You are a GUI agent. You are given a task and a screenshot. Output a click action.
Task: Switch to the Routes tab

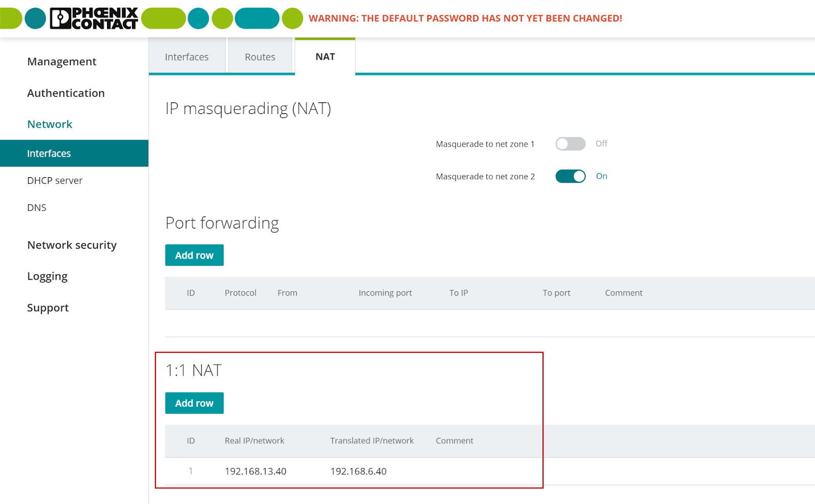260,57
